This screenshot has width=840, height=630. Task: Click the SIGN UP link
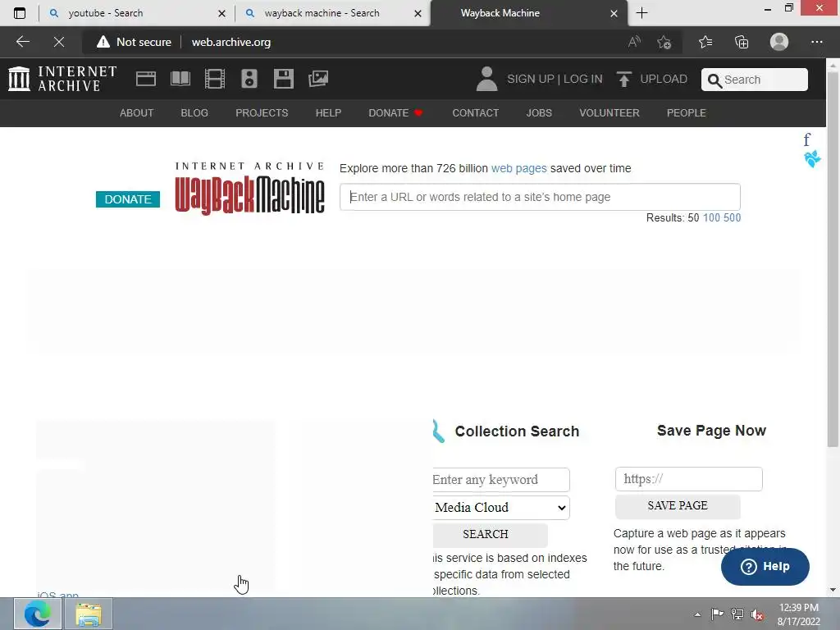pyautogui.click(x=531, y=79)
